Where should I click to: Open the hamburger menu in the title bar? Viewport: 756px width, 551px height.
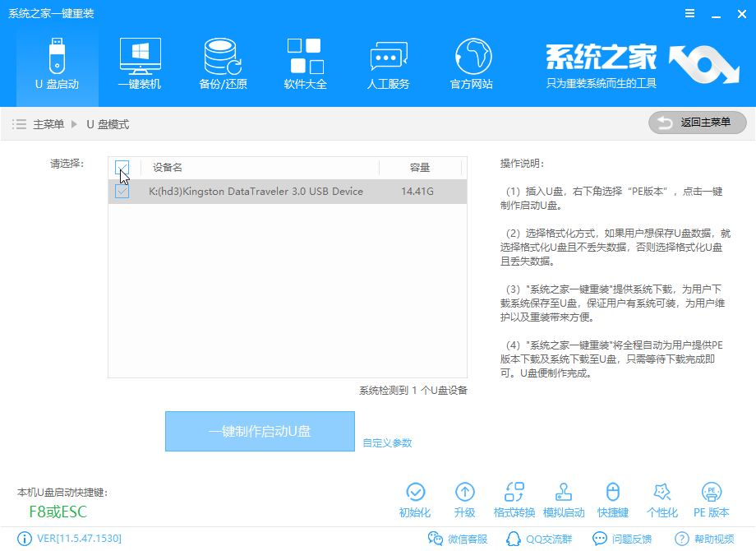pyautogui.click(x=689, y=13)
